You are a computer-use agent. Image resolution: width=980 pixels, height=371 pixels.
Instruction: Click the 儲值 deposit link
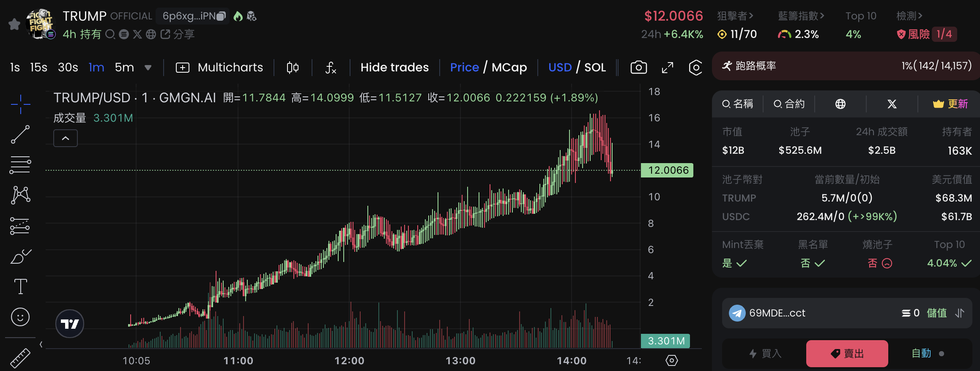point(936,313)
